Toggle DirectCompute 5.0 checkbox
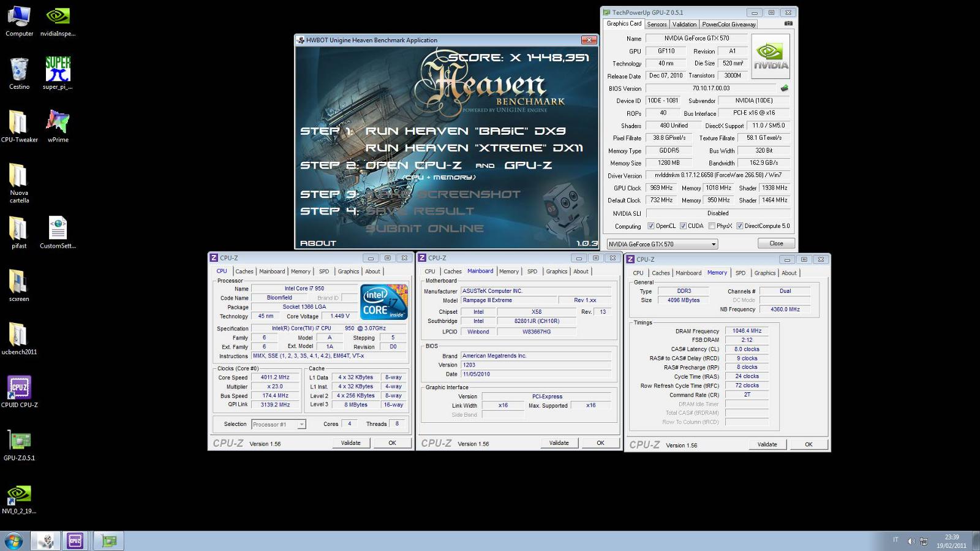 click(740, 226)
